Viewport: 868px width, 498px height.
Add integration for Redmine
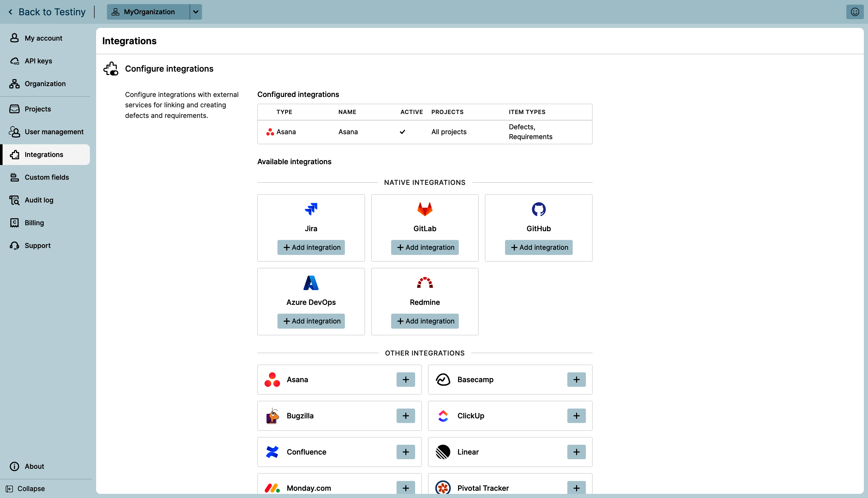click(425, 321)
